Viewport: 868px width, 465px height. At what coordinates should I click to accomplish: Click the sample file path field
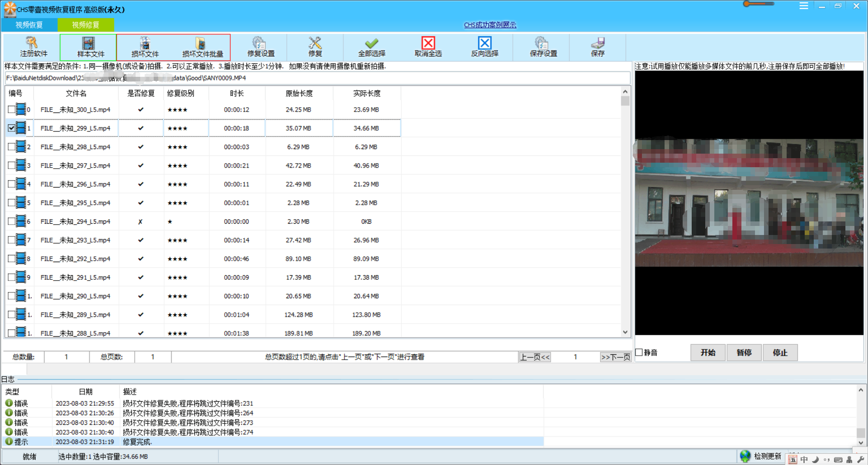pos(317,78)
